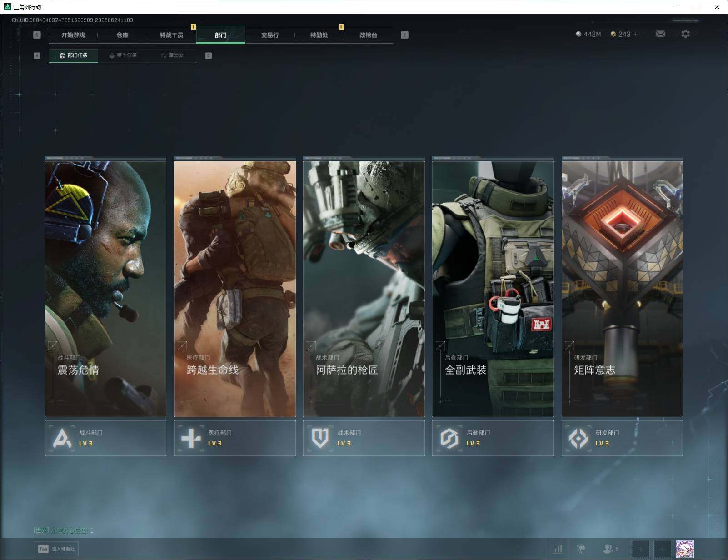Viewport: 728px width, 560px height.
Task: Select the 战斗部门 LV.3 panel
Action: [x=105, y=438]
